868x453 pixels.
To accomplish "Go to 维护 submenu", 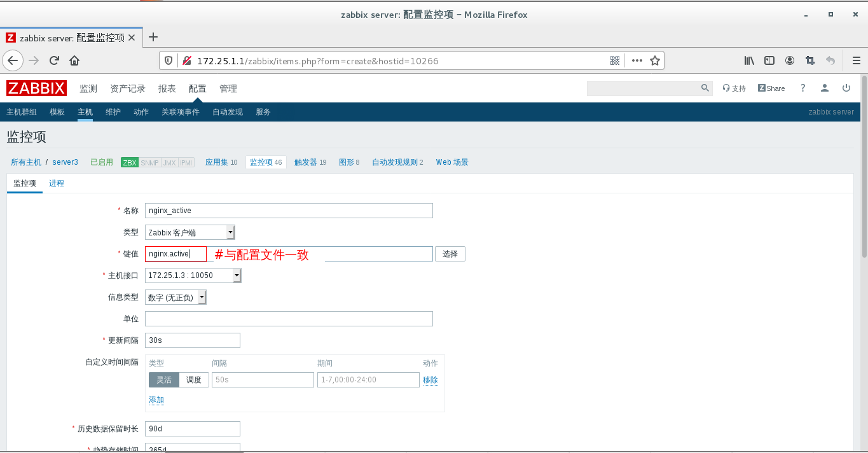I will tap(113, 112).
